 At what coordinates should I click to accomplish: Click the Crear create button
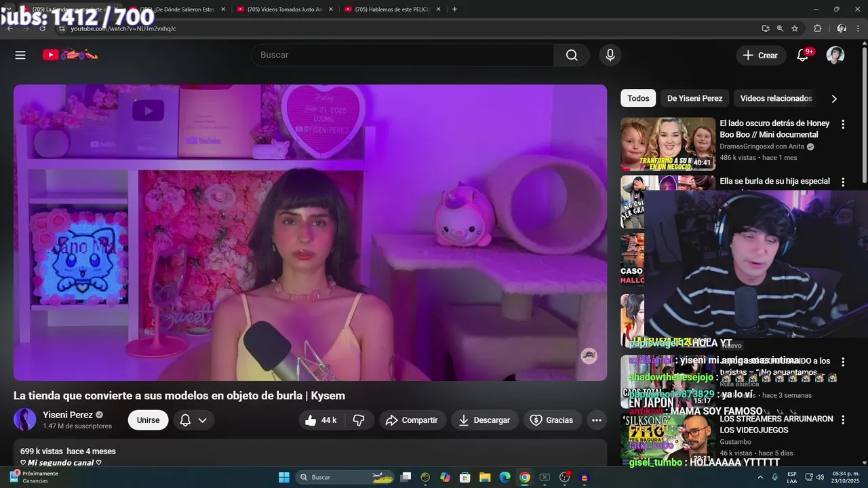[761, 56]
